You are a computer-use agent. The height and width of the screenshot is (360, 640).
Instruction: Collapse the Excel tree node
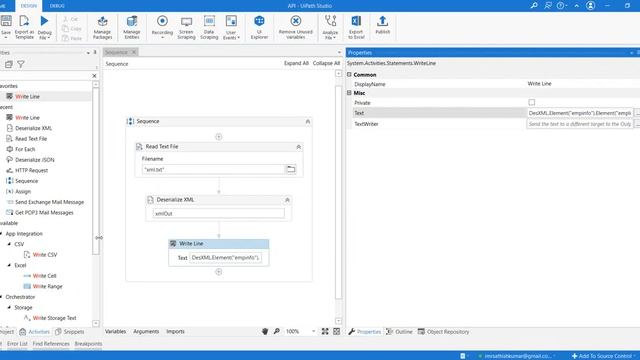click(x=9, y=265)
